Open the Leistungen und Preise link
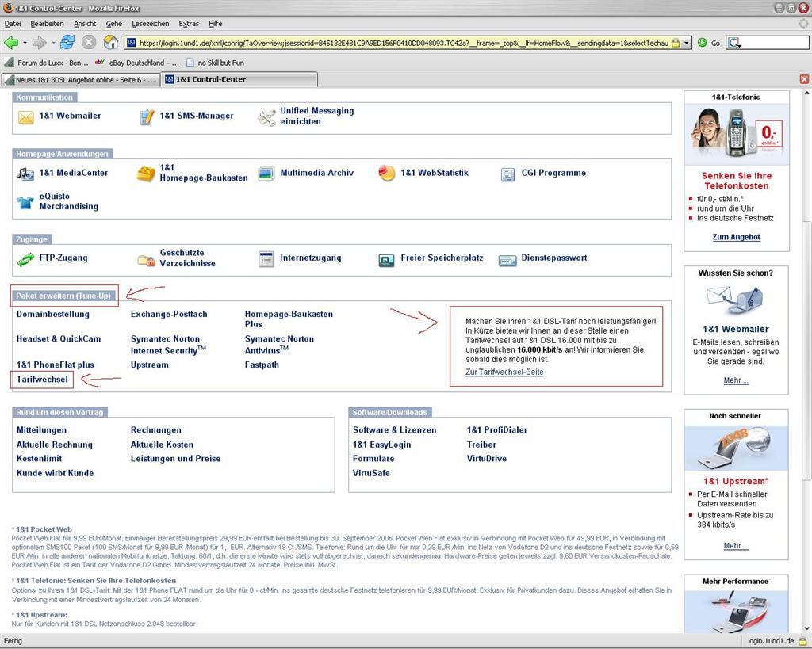The height and width of the screenshot is (649, 812). pos(175,459)
